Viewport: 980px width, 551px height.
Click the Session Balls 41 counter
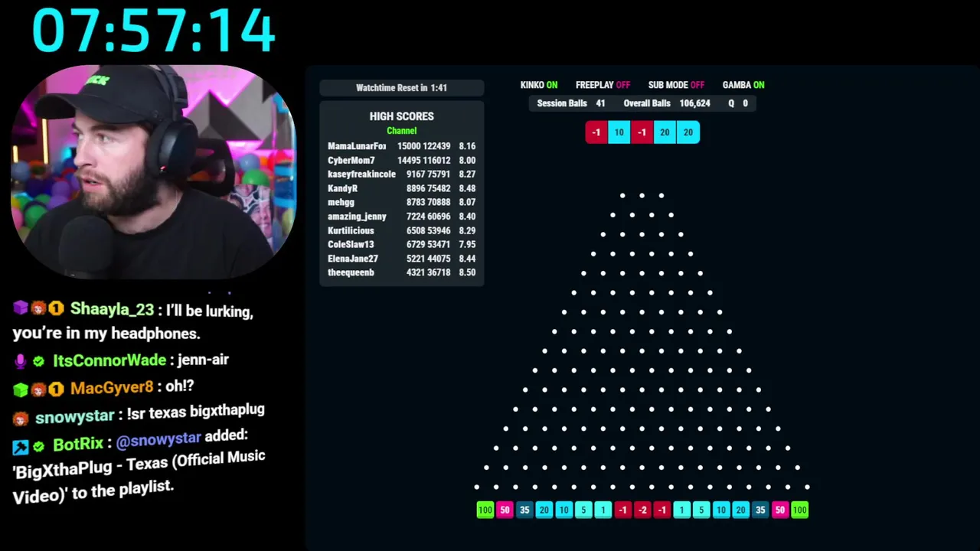pyautogui.click(x=571, y=103)
